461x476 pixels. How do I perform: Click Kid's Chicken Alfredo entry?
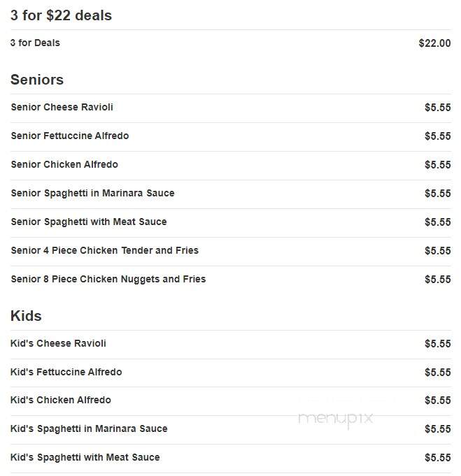coord(60,400)
